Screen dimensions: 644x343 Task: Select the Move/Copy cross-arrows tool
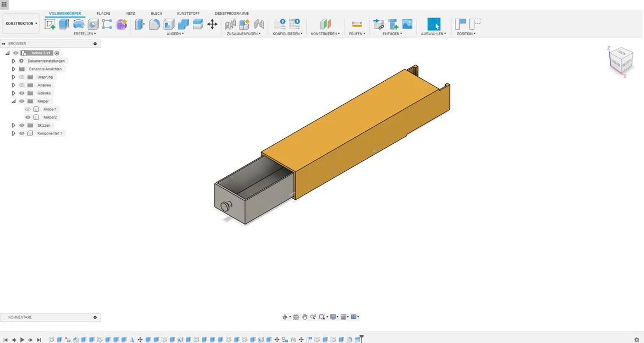(x=212, y=24)
